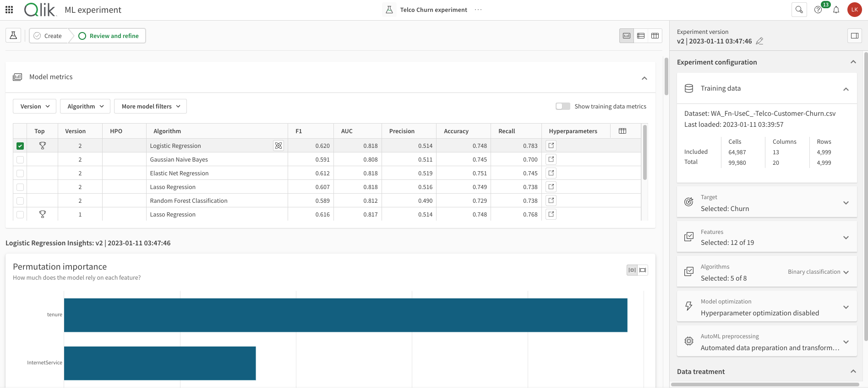This screenshot has width=868, height=390.
Task: Expand the Target card
Action: [846, 203]
